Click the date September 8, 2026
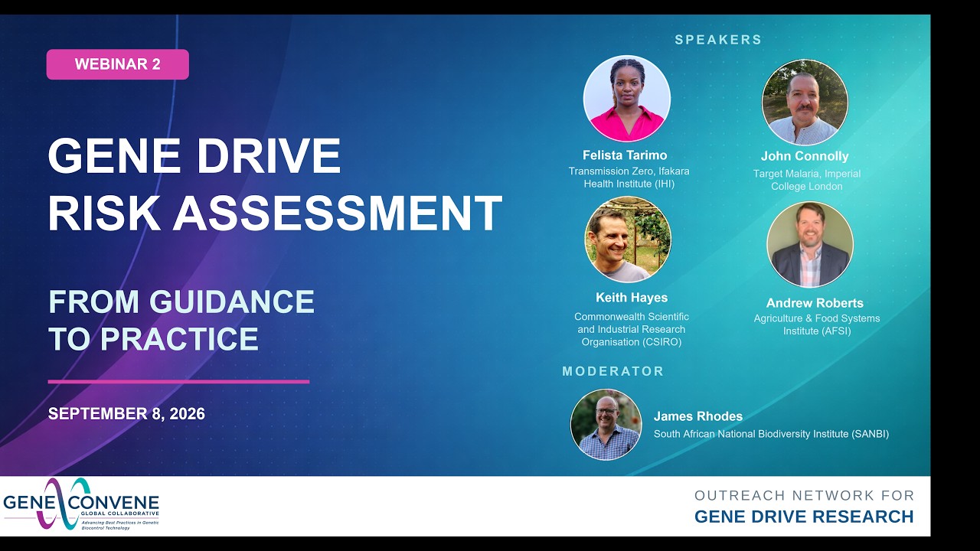The width and height of the screenshot is (980, 551). (127, 414)
